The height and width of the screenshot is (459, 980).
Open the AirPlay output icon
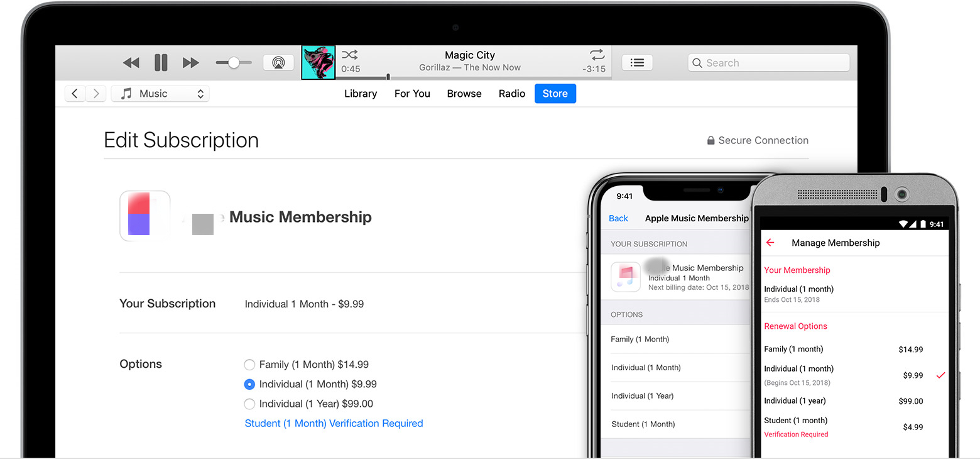[x=278, y=63]
